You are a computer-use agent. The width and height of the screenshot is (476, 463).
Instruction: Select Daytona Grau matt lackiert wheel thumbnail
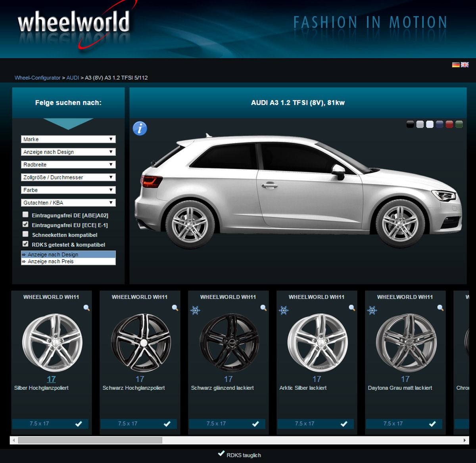(x=406, y=343)
